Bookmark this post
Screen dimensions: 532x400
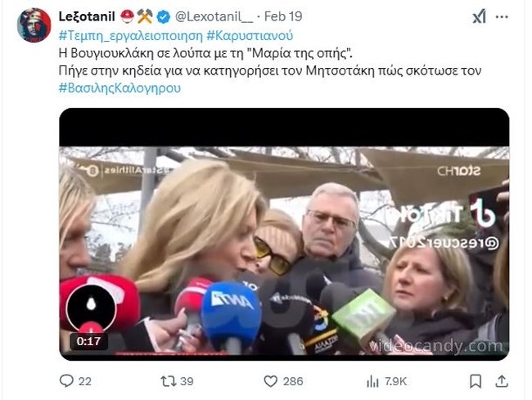coord(476,381)
